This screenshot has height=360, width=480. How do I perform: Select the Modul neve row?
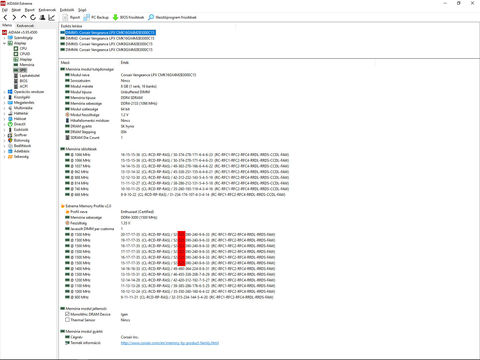131,75
